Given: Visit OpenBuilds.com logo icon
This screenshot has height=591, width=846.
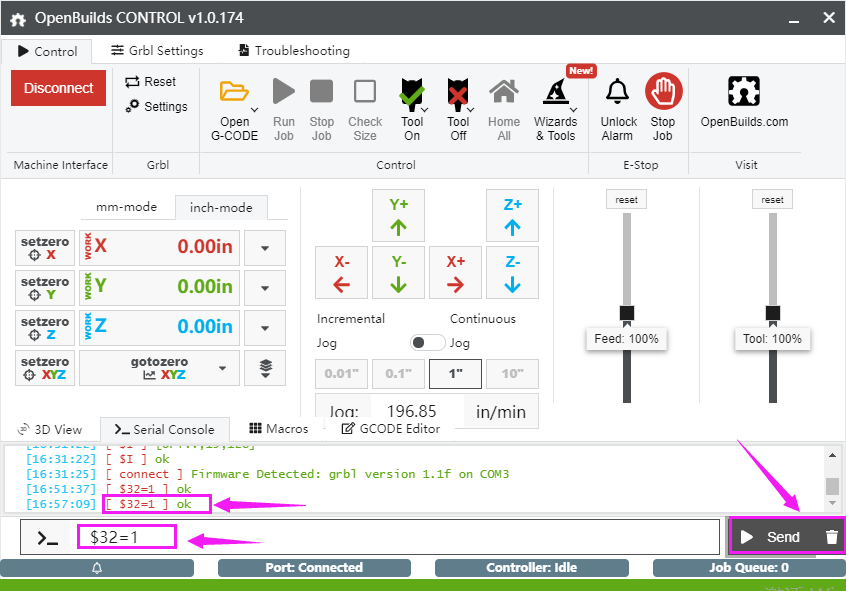Looking at the screenshot, I should 744,93.
